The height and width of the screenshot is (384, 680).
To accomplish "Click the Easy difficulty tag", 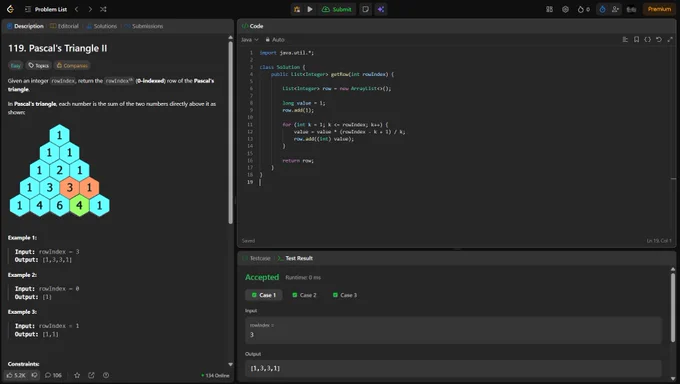I will click(16, 66).
